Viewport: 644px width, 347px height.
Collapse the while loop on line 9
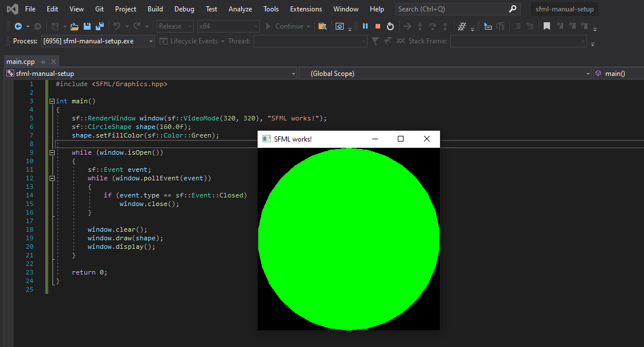(52, 152)
